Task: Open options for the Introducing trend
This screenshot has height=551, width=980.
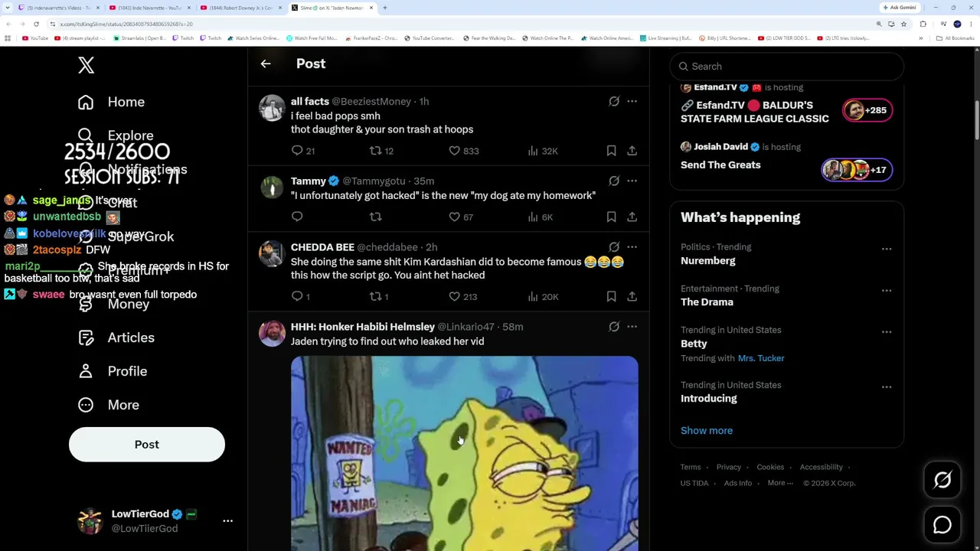Action: pyautogui.click(x=887, y=386)
